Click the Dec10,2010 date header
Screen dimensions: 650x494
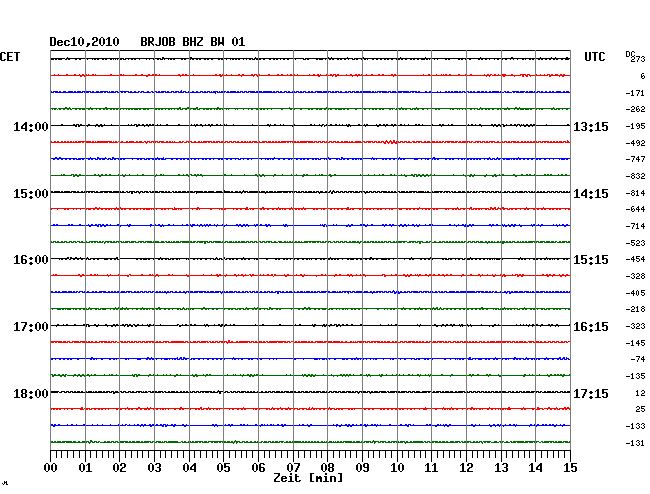84,42
